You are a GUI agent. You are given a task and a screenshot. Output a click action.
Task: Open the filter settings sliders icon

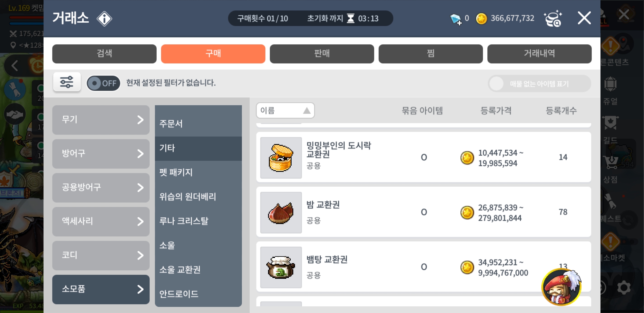point(67,82)
